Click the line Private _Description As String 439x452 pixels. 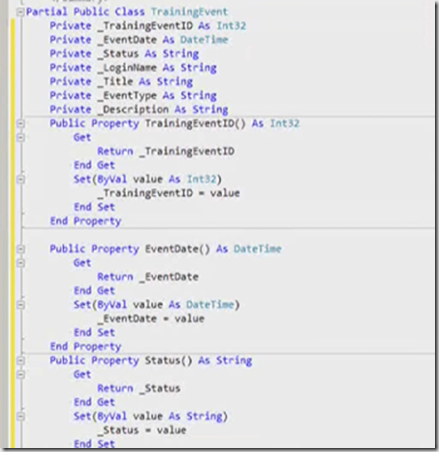point(139,110)
